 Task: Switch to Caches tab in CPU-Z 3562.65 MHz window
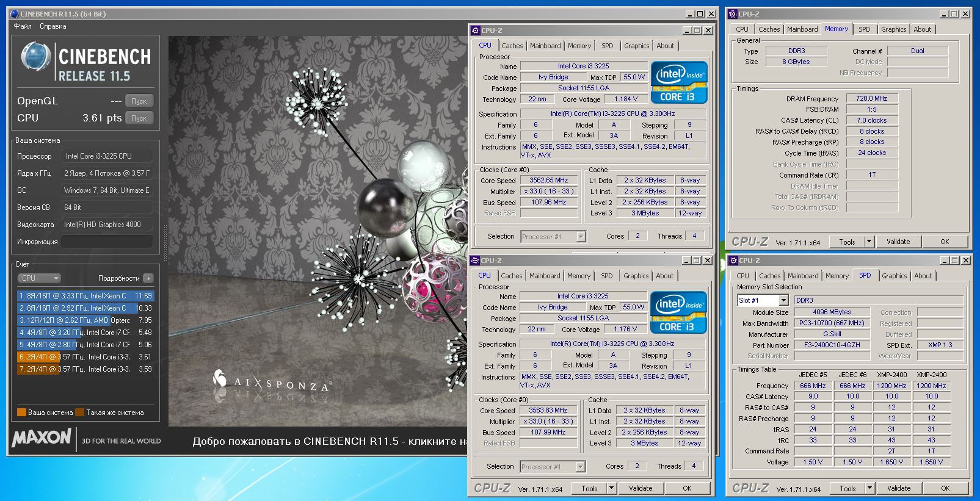click(512, 46)
